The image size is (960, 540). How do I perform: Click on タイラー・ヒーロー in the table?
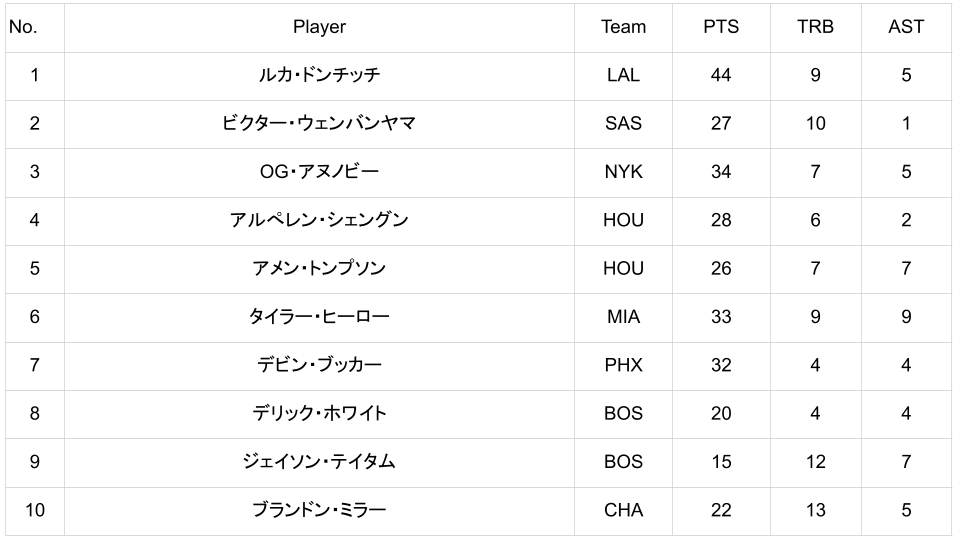pos(319,317)
